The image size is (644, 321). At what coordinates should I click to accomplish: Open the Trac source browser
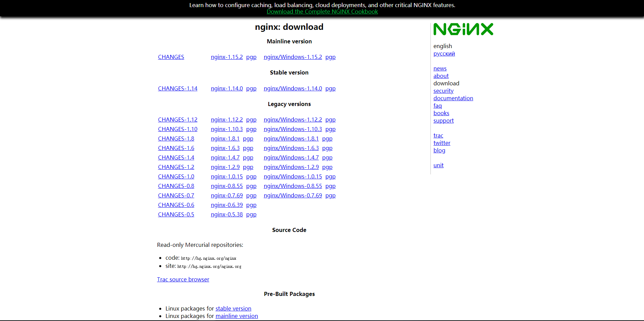point(183,279)
